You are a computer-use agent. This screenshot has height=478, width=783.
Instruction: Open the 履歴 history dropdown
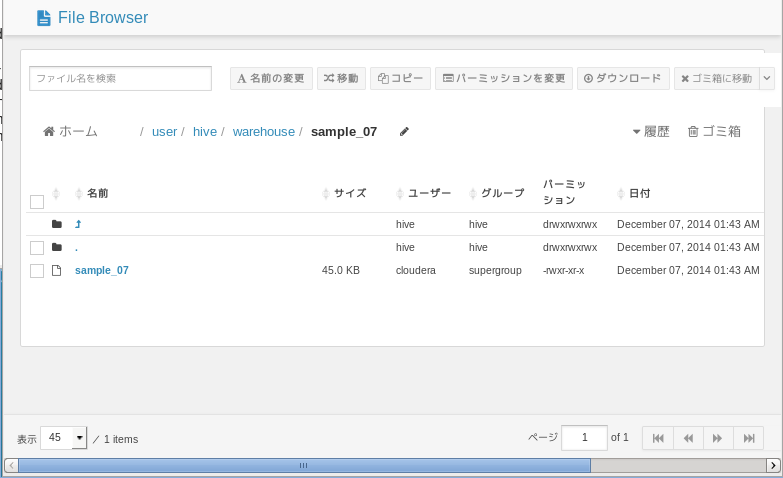coord(651,131)
